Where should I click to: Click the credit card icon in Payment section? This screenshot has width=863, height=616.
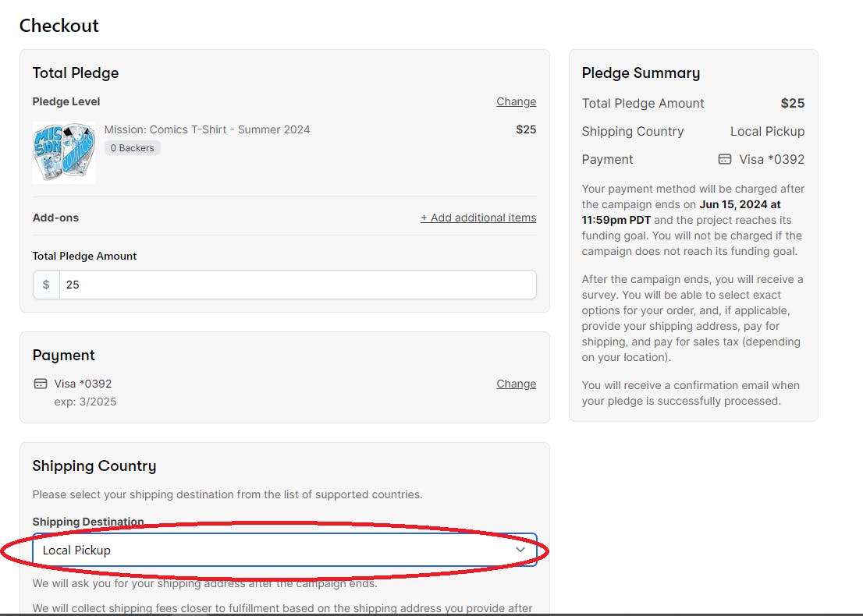tap(41, 384)
